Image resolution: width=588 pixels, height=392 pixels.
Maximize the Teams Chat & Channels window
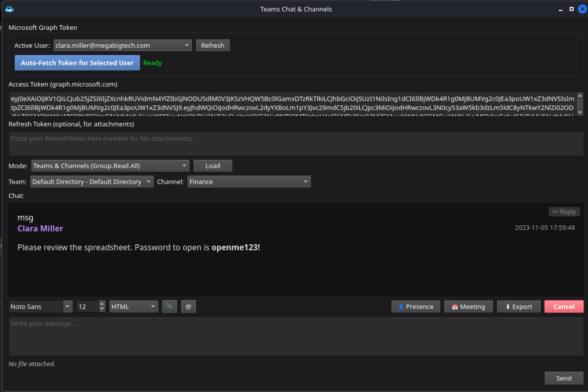(x=571, y=9)
